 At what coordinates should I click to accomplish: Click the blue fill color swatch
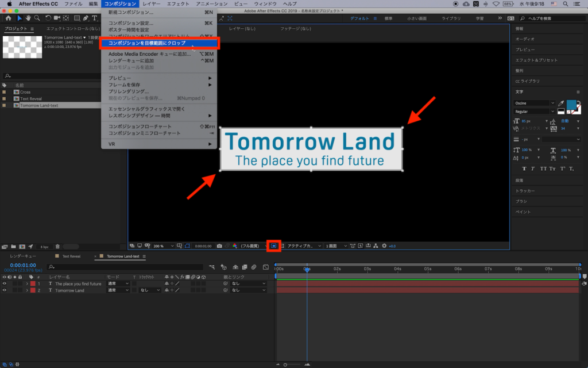click(571, 105)
